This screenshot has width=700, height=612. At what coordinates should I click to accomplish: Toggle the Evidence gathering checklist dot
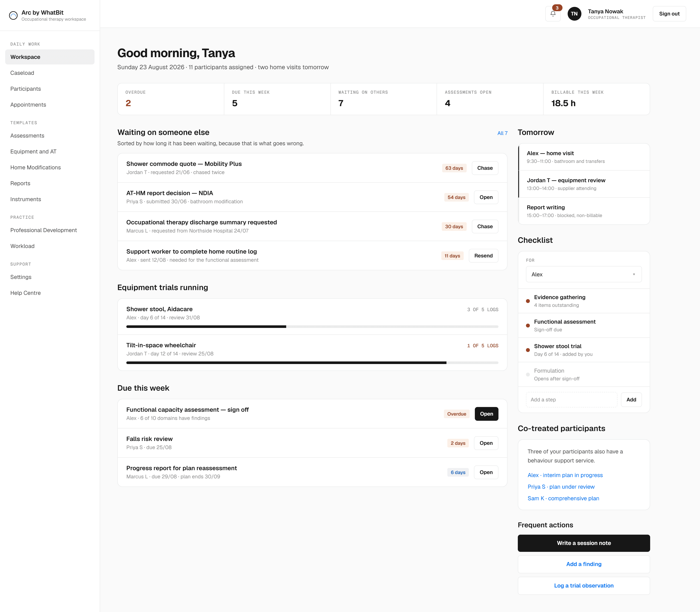tap(528, 301)
